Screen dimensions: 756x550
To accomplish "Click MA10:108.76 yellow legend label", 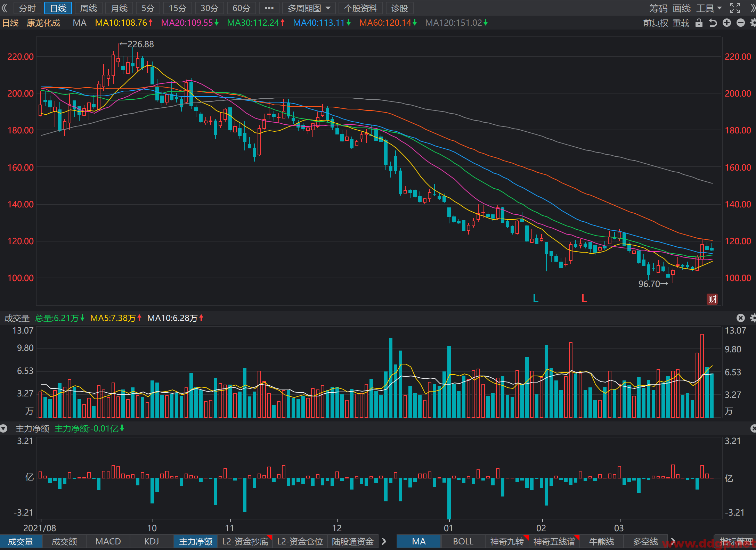I will coord(124,23).
